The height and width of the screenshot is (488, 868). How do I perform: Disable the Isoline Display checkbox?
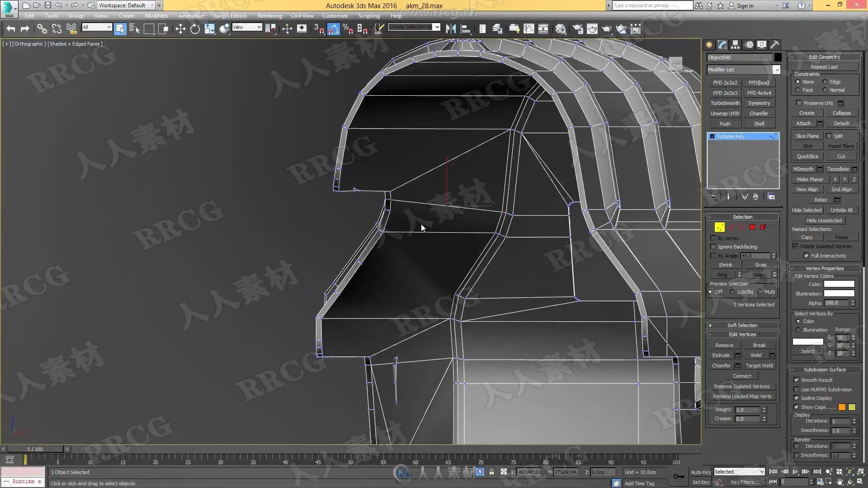pos(797,398)
